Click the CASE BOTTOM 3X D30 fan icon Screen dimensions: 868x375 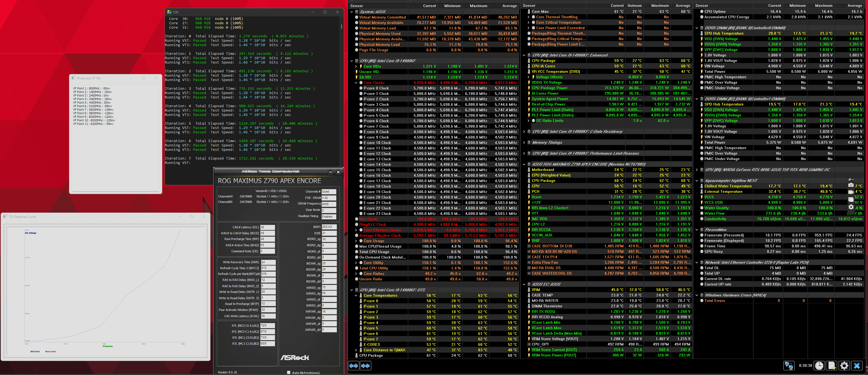pyautogui.click(x=529, y=246)
